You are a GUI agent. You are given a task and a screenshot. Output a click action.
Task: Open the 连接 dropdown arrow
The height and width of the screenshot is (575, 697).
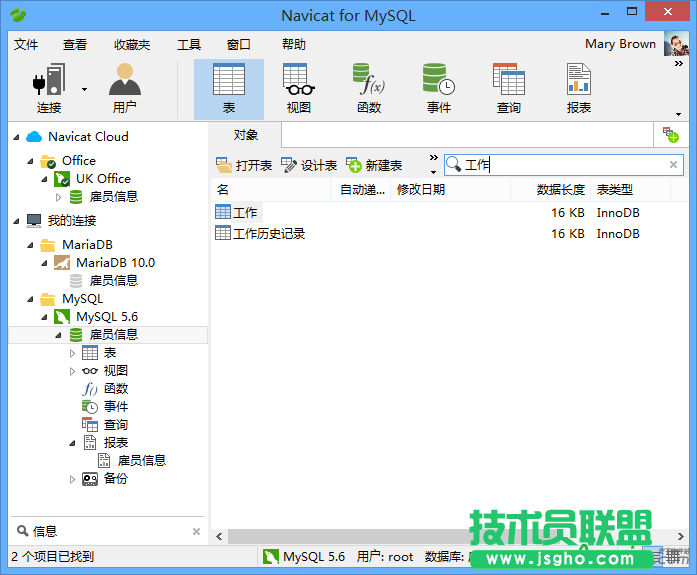pyautogui.click(x=84, y=89)
